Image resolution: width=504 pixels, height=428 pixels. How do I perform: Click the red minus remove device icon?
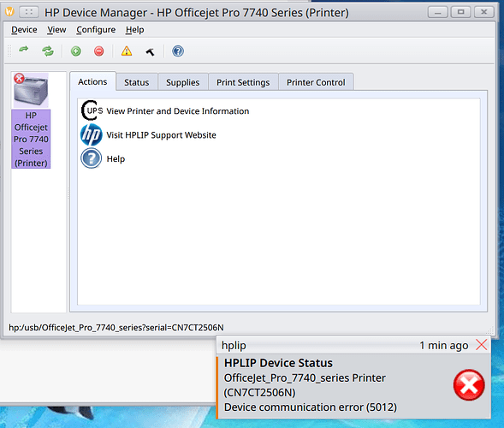tap(99, 51)
